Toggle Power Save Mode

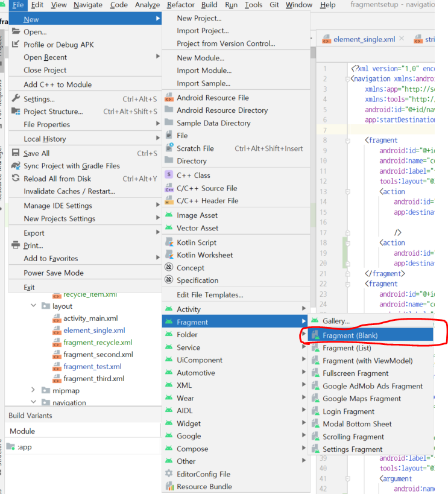[85, 273]
